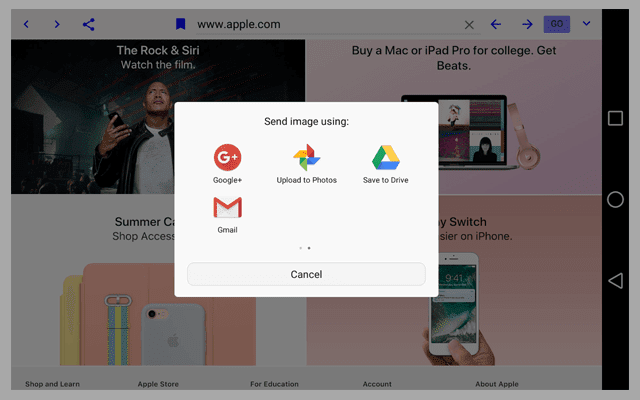The image size is (640, 400).
Task: Tap the Android back triangle button
Action: [x=615, y=281]
